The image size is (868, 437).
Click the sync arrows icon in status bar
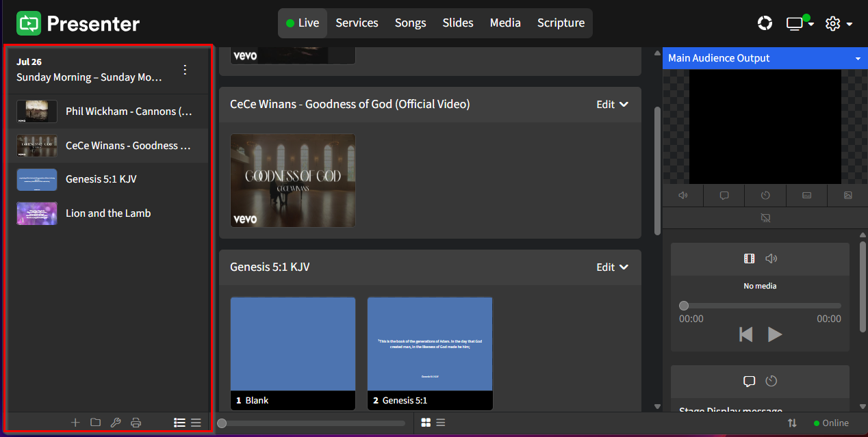tap(792, 423)
